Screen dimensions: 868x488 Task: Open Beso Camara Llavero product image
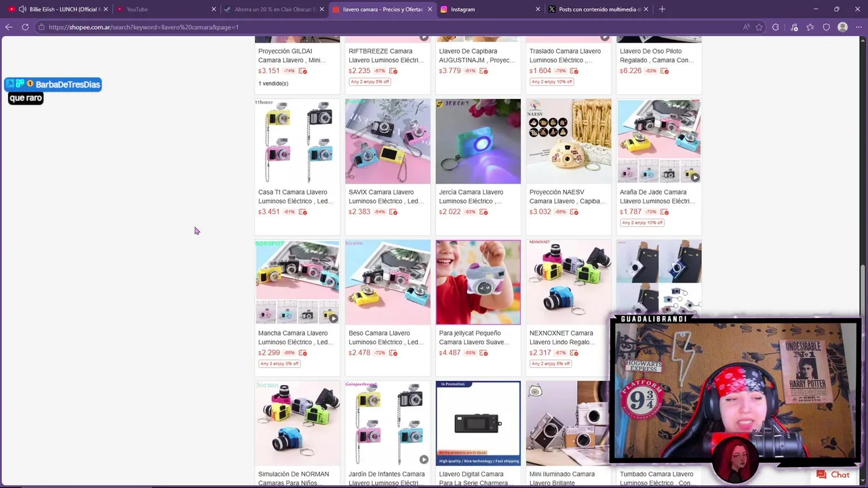(387, 283)
